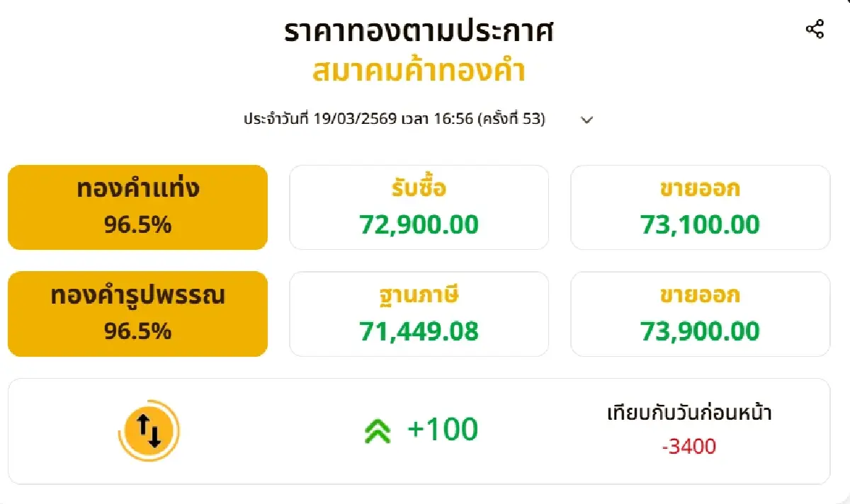The width and height of the screenshot is (850, 504).
Task: Expand the date announcement dropdown chevron
Action: pyautogui.click(x=586, y=120)
